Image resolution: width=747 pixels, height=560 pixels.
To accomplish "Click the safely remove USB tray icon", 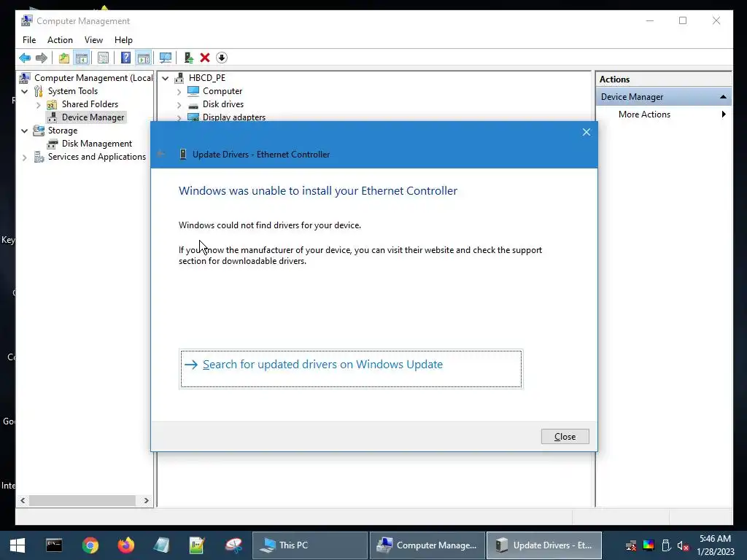I will point(666,545).
